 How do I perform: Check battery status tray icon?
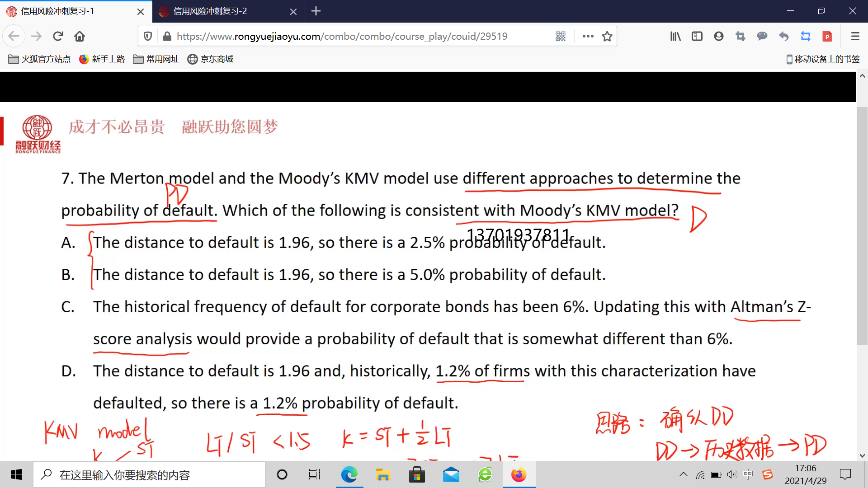tap(716, 474)
